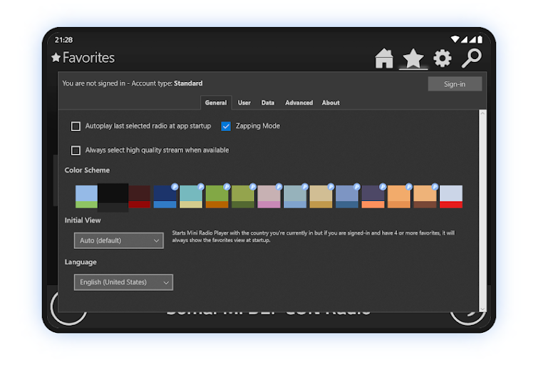Screen dimensions: 538x392
Task: Open the Language dropdown
Action: pyautogui.click(x=123, y=282)
